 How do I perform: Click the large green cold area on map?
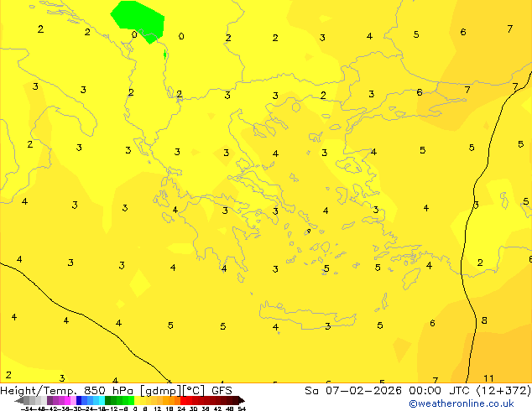(139, 20)
